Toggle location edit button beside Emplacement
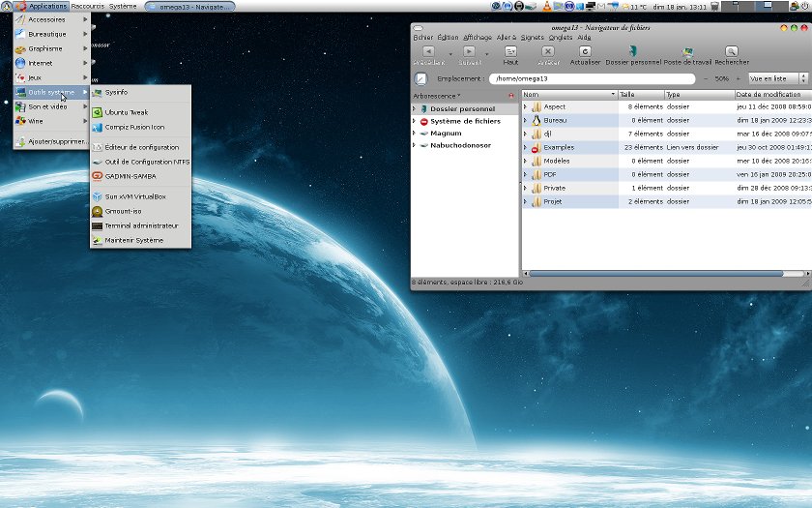This screenshot has width=812, height=508. coord(420,78)
